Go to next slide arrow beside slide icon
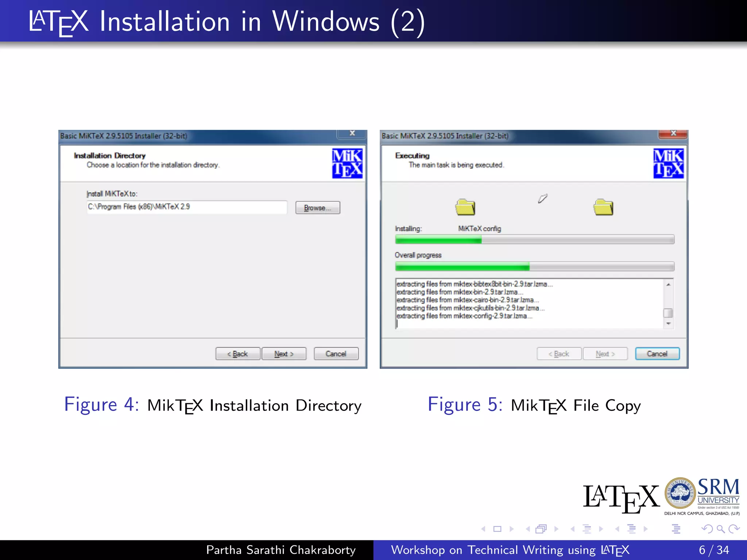The width and height of the screenshot is (747, 560). coord(511,529)
